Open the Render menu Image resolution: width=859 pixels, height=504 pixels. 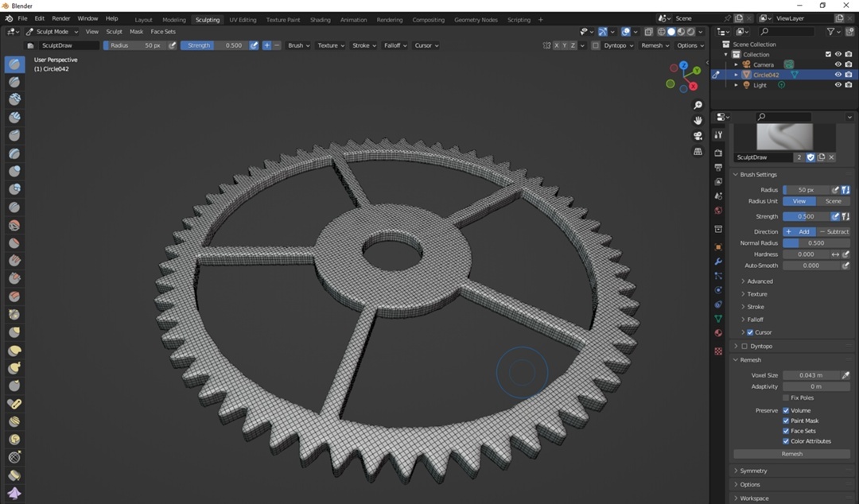click(60, 18)
